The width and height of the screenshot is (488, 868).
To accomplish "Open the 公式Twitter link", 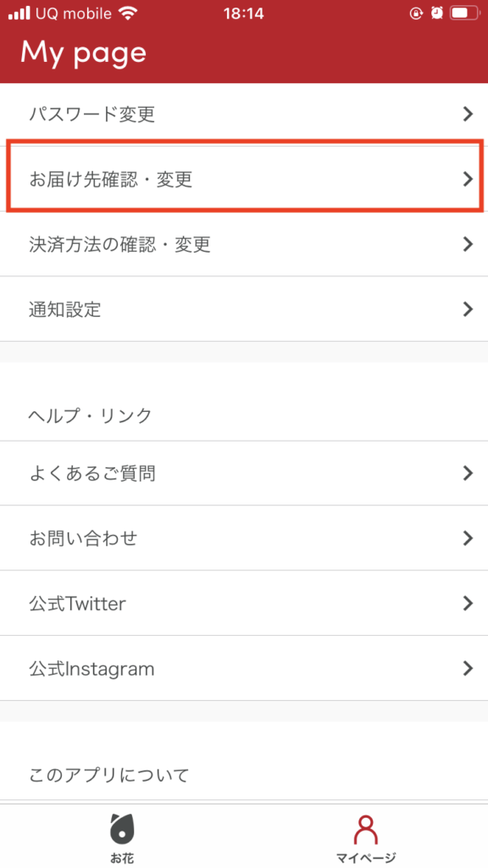I will (244, 603).
